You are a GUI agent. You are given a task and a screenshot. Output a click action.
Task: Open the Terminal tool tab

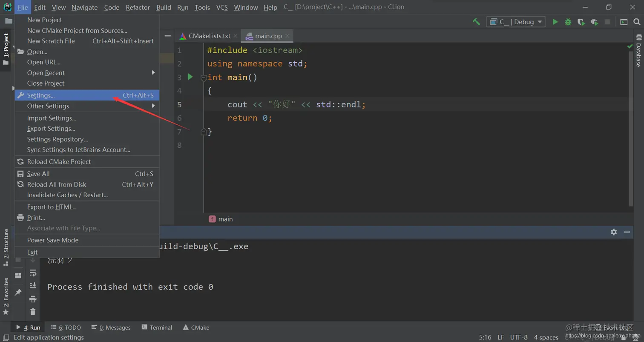point(157,328)
